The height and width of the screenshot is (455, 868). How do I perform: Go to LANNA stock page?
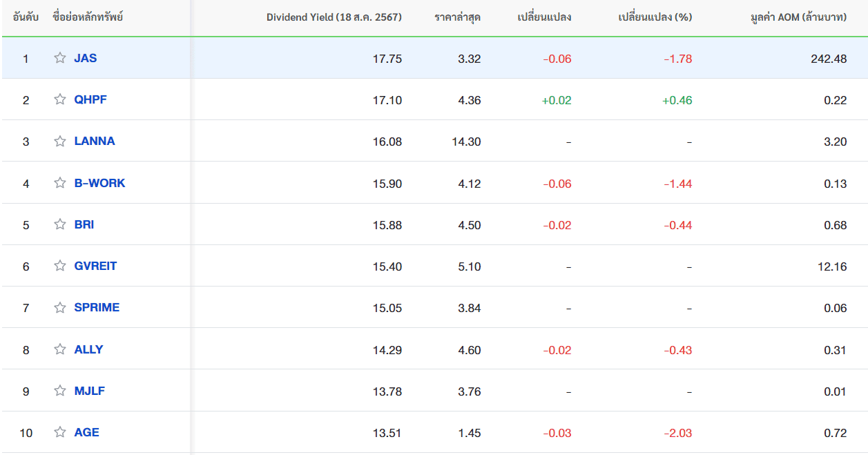(x=95, y=141)
